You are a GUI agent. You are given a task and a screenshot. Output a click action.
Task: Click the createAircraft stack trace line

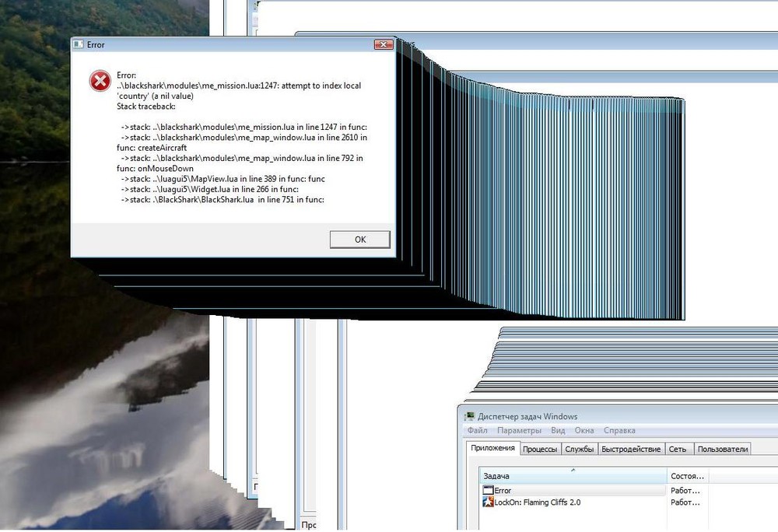pyautogui.click(x=242, y=143)
